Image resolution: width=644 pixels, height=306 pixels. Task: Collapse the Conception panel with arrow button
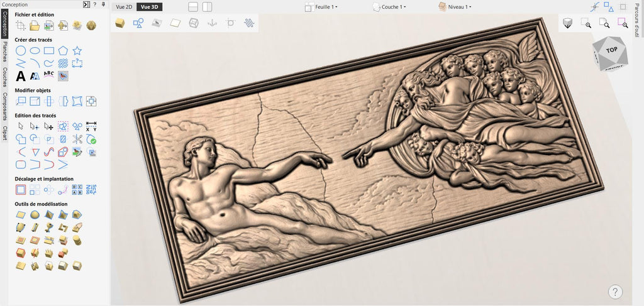[86, 4]
